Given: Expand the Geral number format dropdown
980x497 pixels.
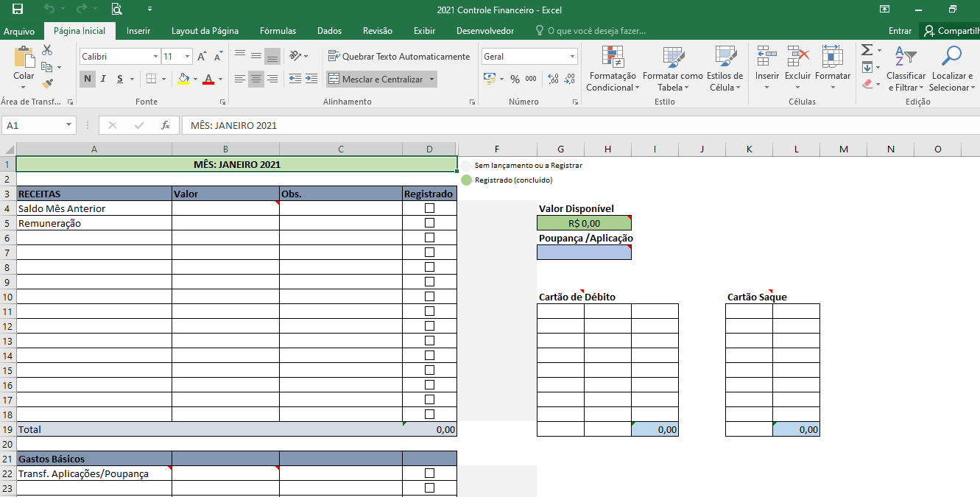Looking at the screenshot, I should [571, 56].
